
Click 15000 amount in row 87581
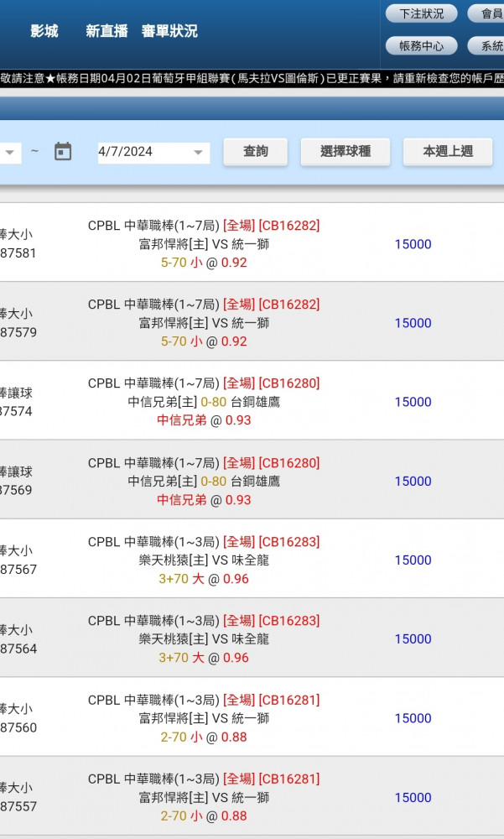(413, 244)
